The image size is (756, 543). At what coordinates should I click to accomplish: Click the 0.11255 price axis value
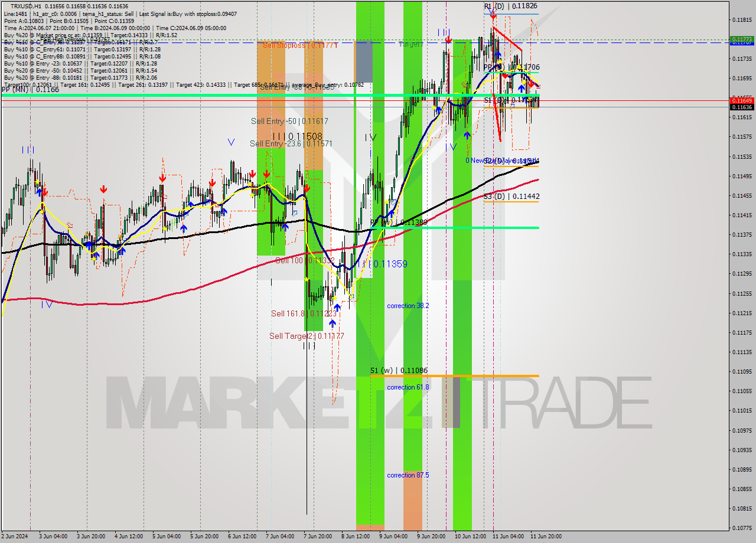742,293
